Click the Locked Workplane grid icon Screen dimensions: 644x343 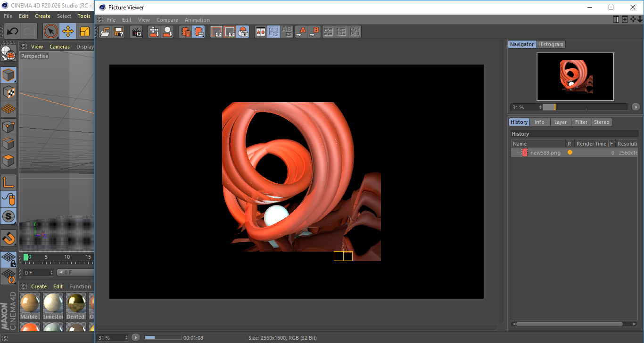[x=8, y=260]
